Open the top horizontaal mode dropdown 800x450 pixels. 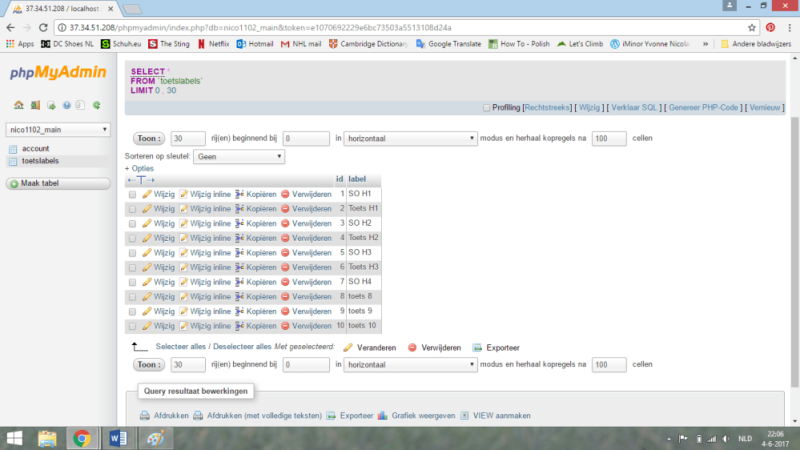(410, 138)
